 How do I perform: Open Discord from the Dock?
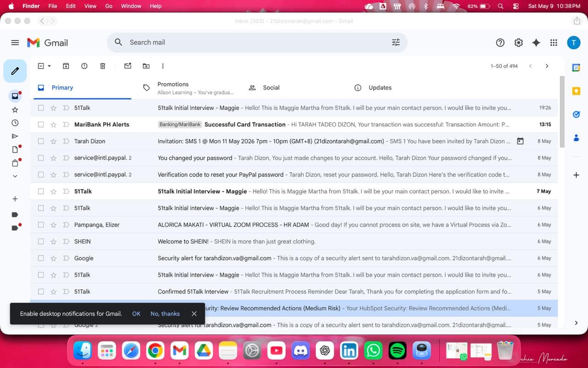click(301, 351)
